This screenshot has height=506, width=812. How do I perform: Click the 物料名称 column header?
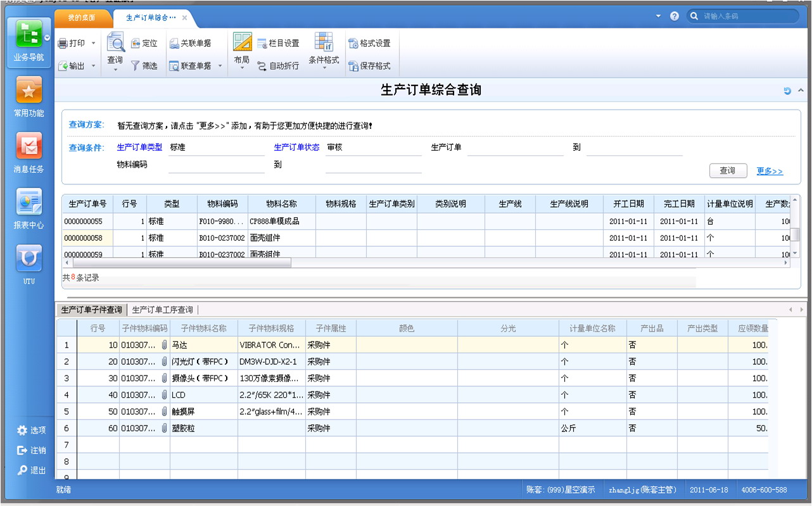(282, 204)
